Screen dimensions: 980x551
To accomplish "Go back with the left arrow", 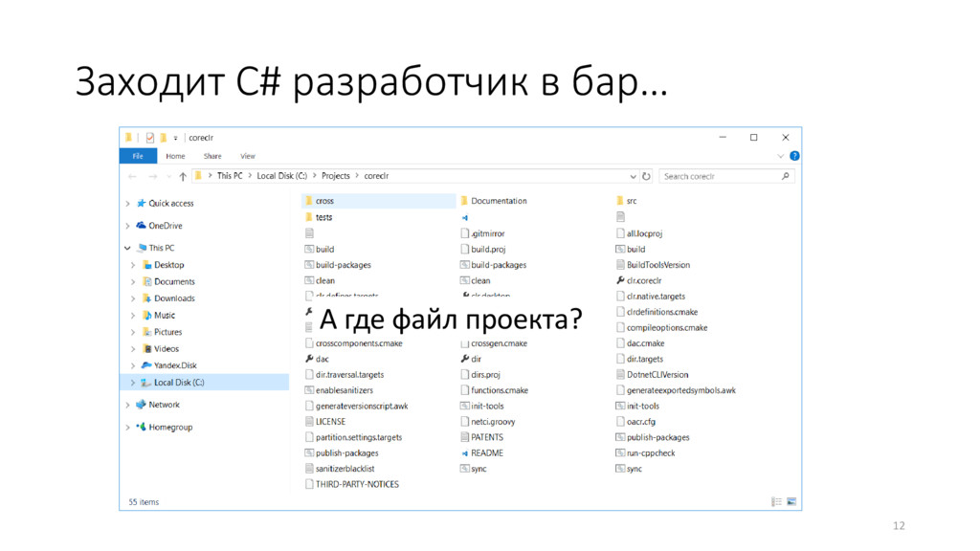I will [132, 177].
